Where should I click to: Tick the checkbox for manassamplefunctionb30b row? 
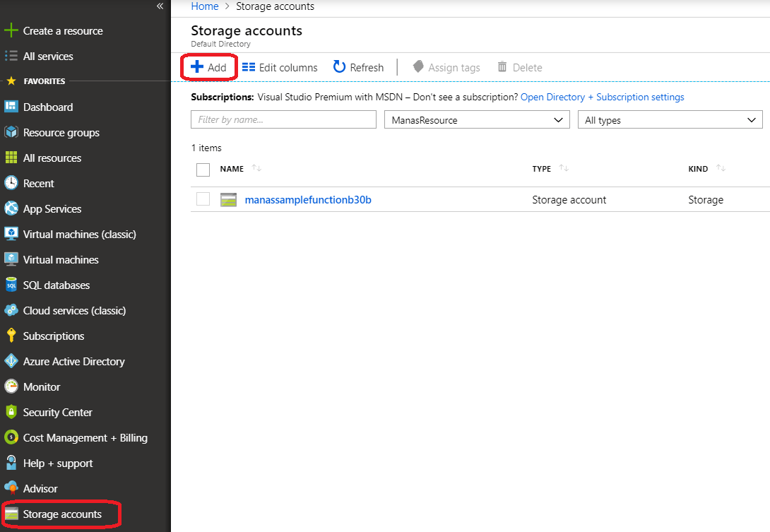coord(203,199)
